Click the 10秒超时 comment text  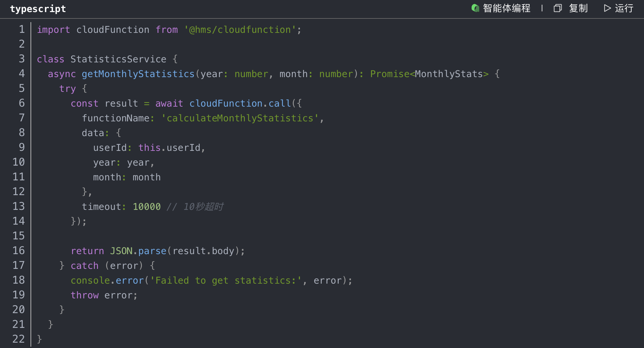203,207
